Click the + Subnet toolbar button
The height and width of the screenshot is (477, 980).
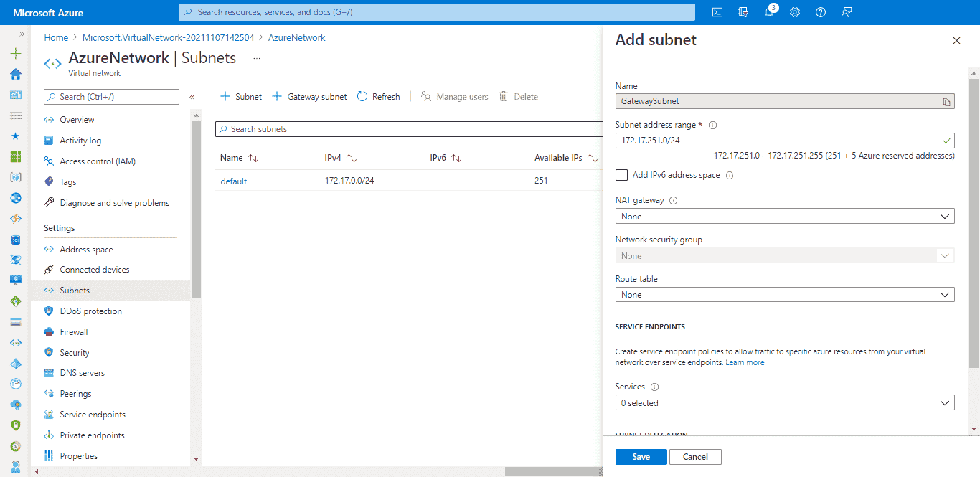click(241, 97)
